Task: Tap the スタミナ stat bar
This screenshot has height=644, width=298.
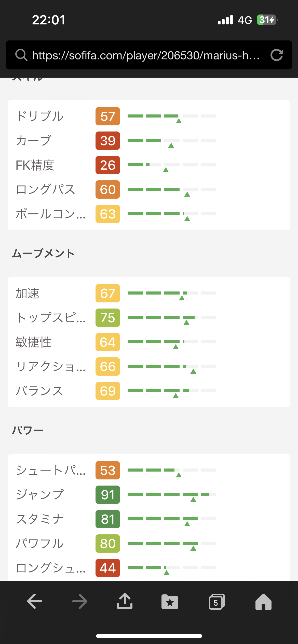Action: (x=172, y=519)
